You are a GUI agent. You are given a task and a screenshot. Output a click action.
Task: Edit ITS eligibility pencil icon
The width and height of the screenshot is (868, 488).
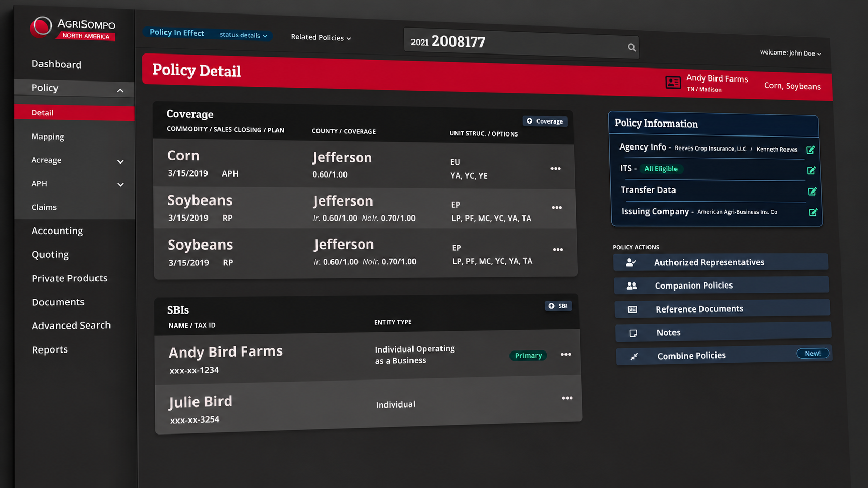pyautogui.click(x=811, y=170)
